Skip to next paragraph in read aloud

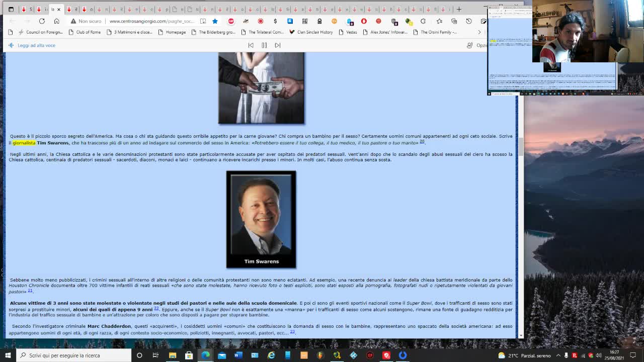tap(277, 45)
